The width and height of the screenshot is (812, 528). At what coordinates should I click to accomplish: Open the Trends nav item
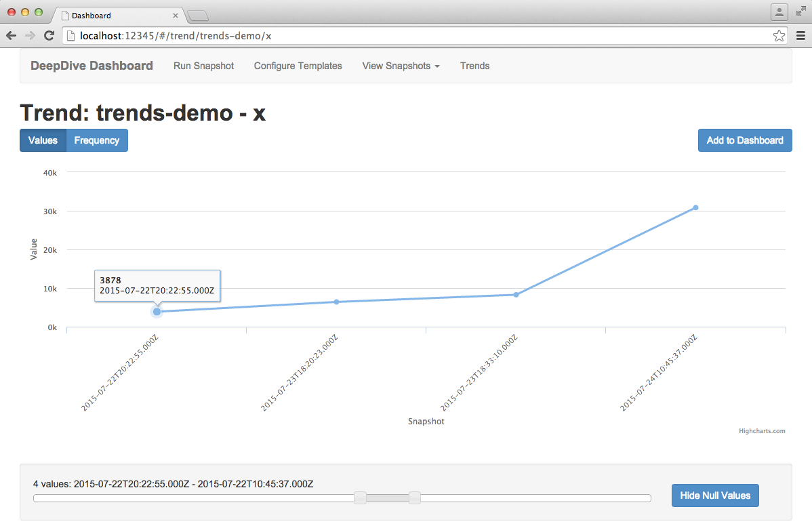pos(474,66)
